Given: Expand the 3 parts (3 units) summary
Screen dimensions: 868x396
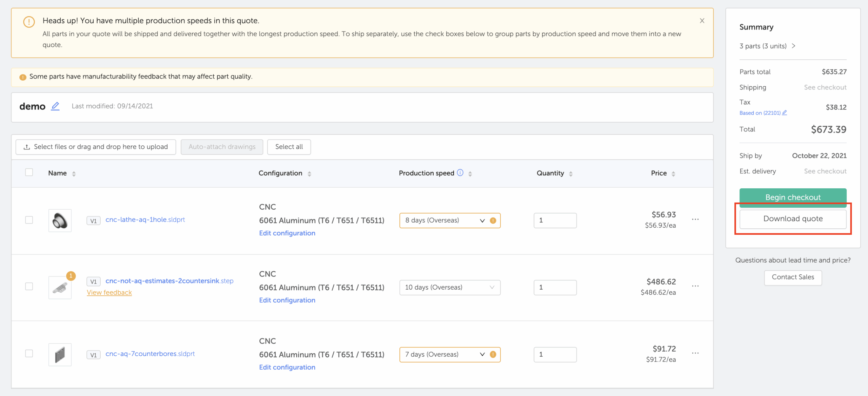Looking at the screenshot, I should pyautogui.click(x=767, y=46).
